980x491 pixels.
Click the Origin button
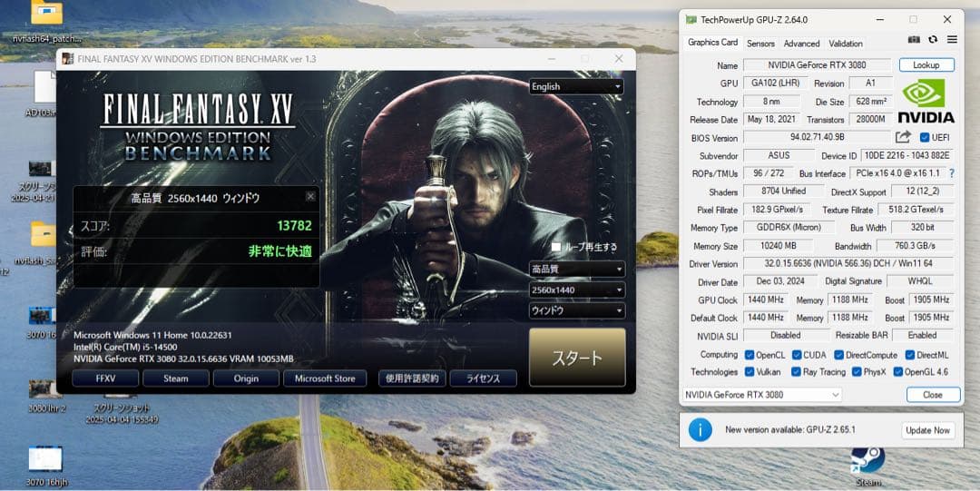pos(246,378)
